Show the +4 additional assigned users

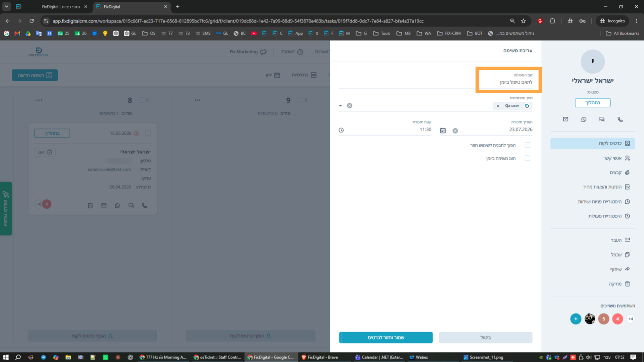(631, 319)
